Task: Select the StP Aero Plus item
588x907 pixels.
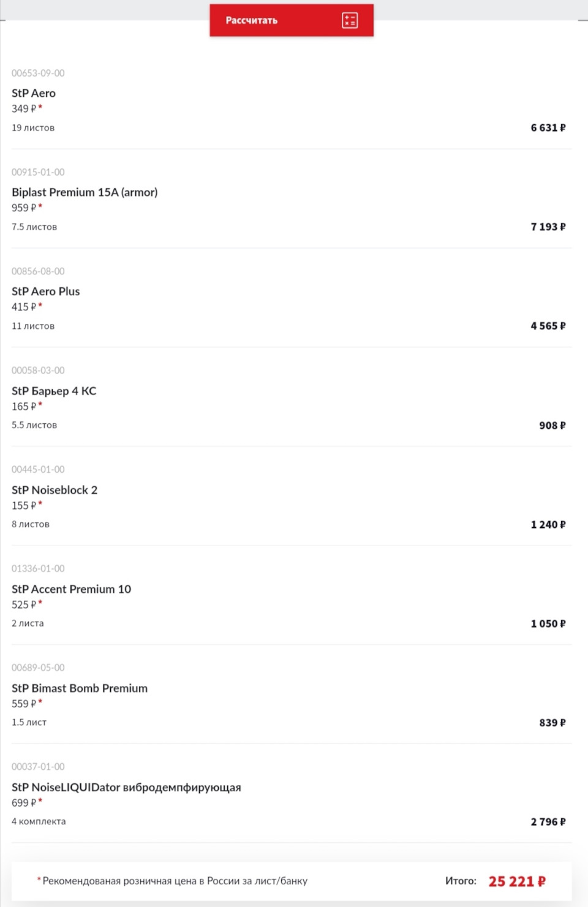Action: click(46, 292)
